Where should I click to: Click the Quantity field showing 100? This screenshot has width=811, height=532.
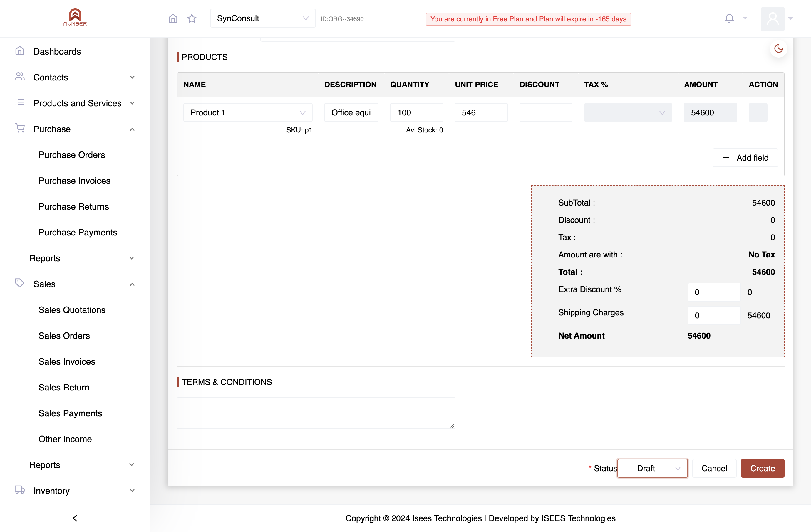point(416,112)
